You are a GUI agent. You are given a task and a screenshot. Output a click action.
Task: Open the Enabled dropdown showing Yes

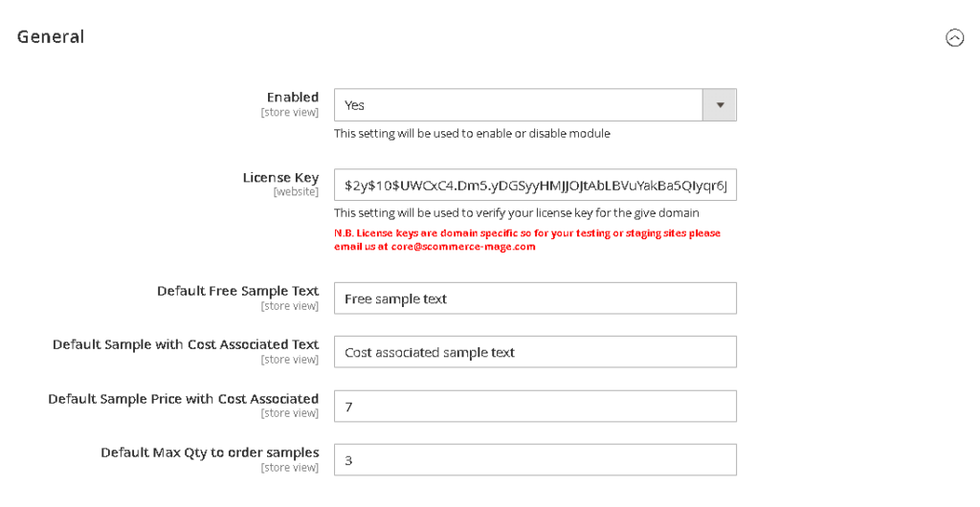pyautogui.click(x=519, y=105)
